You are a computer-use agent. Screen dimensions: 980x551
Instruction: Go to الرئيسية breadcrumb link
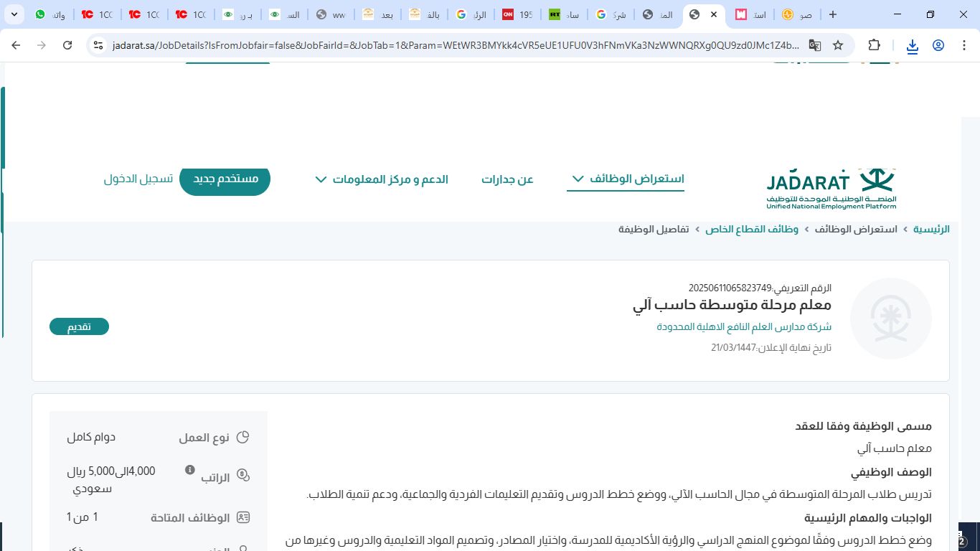(931, 230)
